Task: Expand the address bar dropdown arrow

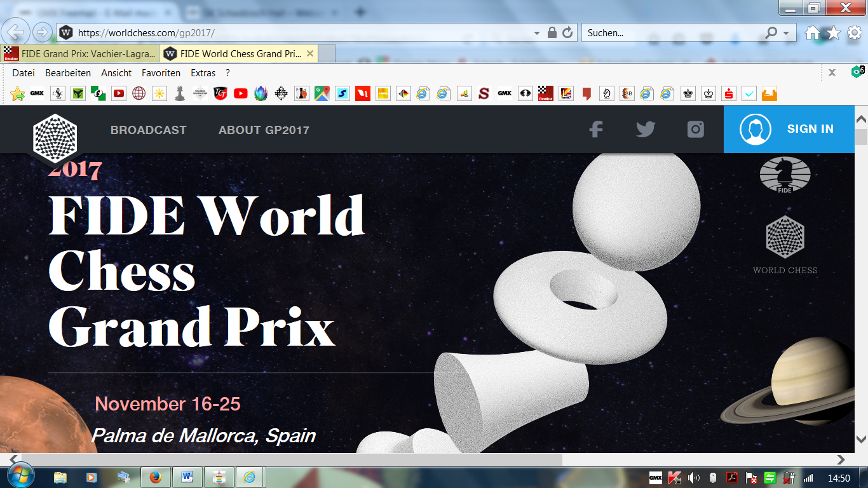Action: coord(537,32)
